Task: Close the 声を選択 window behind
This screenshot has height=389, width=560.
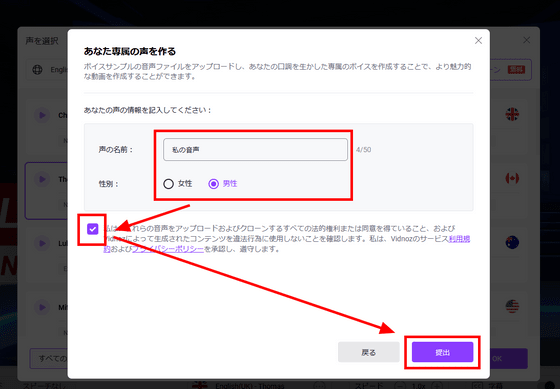Action: tap(526, 40)
